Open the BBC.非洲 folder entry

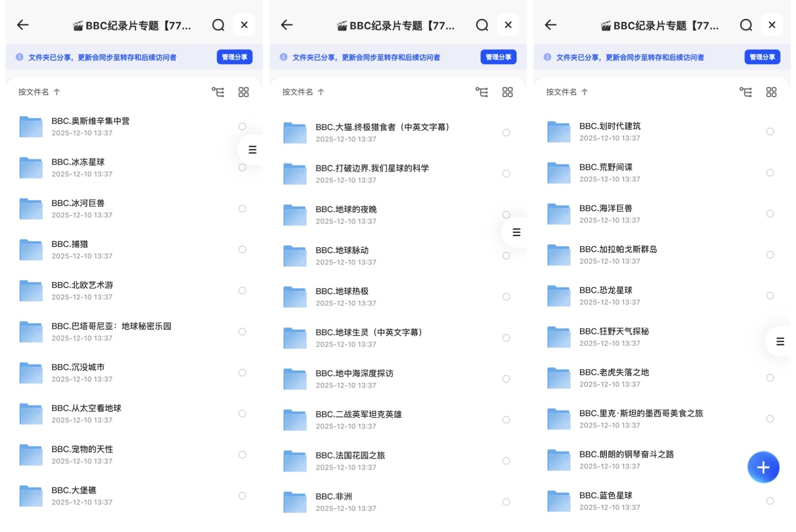[334, 496]
